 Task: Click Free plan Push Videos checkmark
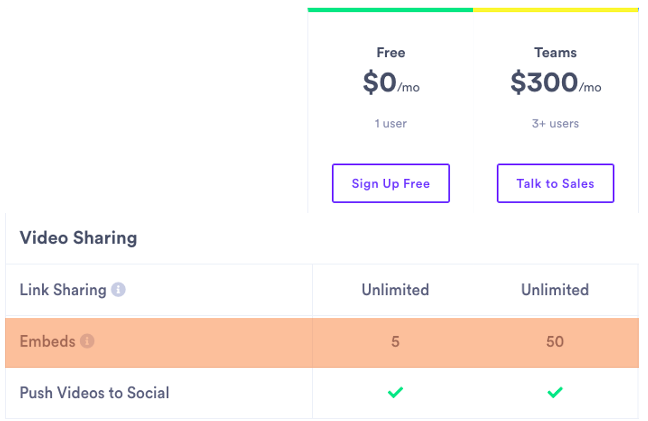[x=395, y=392]
